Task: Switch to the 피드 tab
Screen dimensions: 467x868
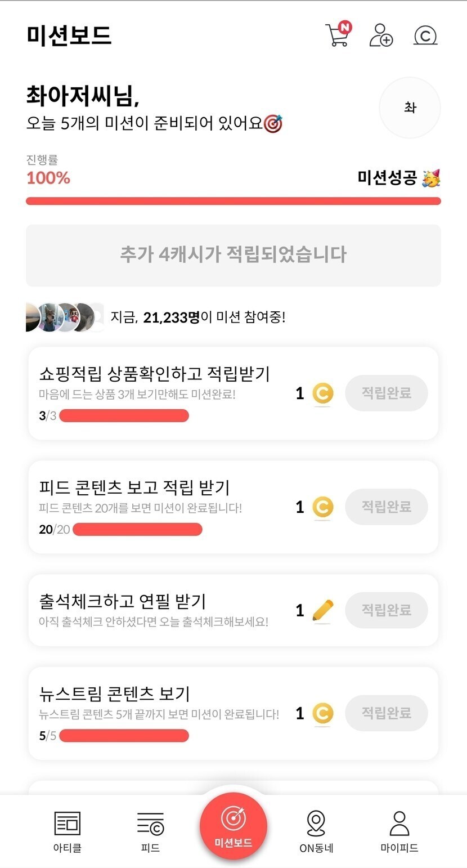Action: point(150,832)
